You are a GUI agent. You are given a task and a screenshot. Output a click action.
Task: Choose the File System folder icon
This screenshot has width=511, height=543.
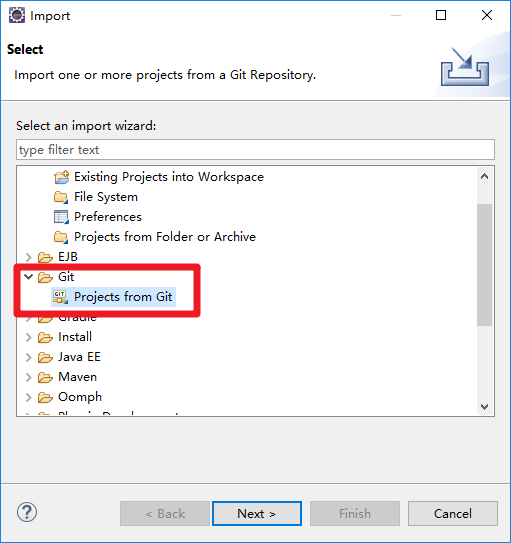61,197
